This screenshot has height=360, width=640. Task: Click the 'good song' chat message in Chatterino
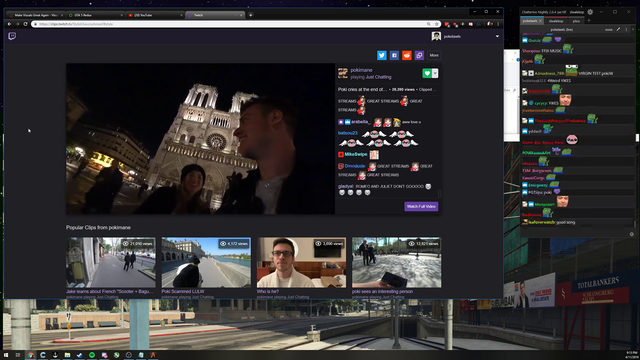tap(566, 222)
